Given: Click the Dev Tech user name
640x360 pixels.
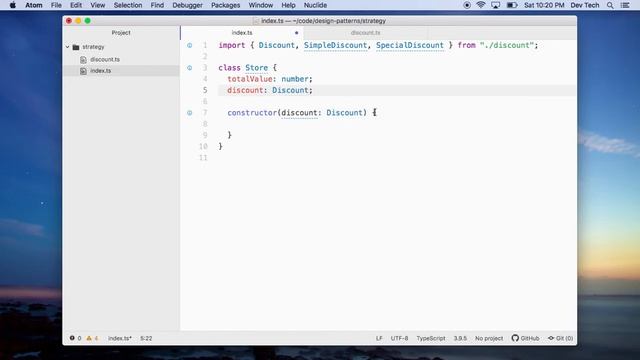Looking at the screenshot, I should tap(585, 5).
